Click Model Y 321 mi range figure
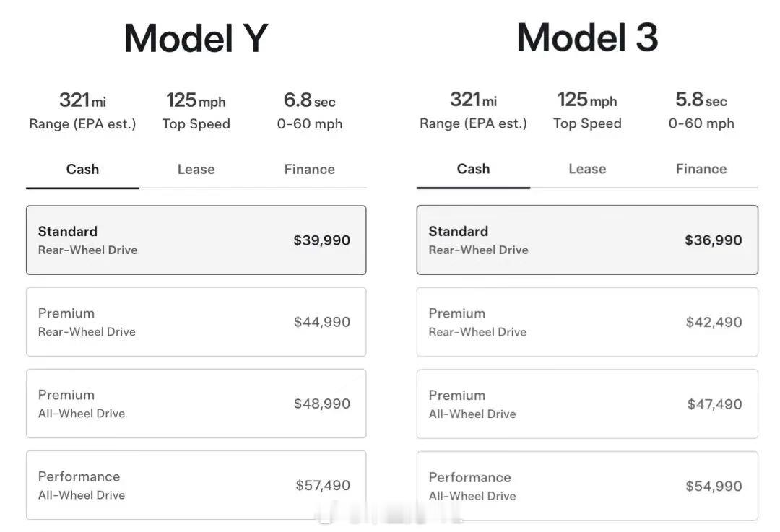Viewport: 780px width, 532px height. click(x=82, y=100)
